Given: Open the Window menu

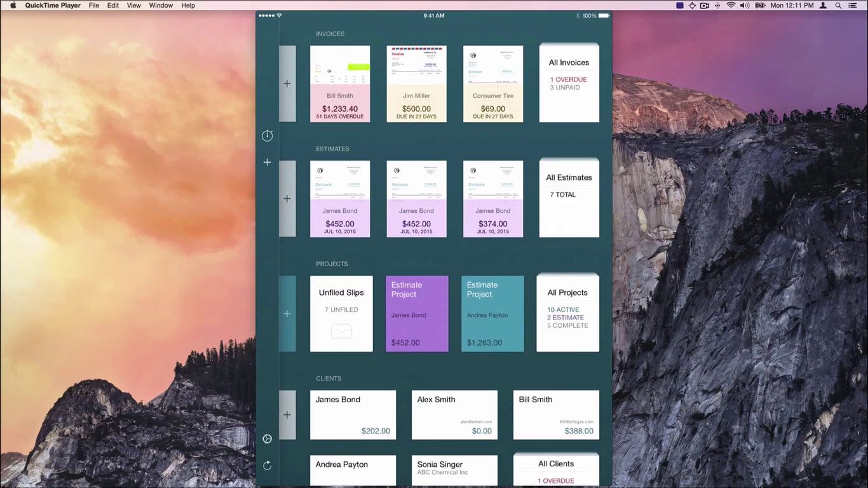Looking at the screenshot, I should click(x=161, y=5).
